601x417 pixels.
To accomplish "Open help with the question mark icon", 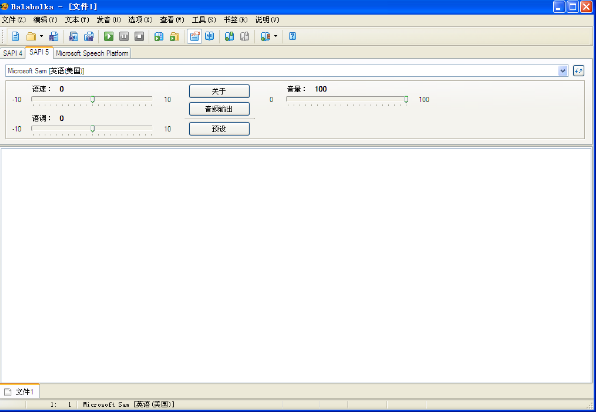I will coord(292,36).
